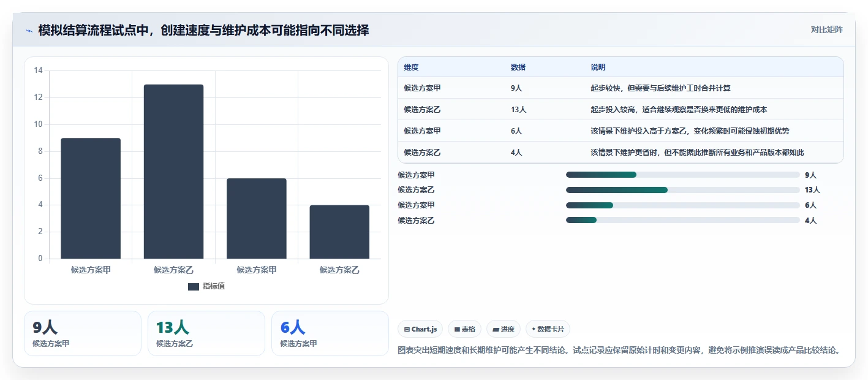Click the 13人 value after its progress bar
The height and width of the screenshot is (380, 868).
point(812,190)
